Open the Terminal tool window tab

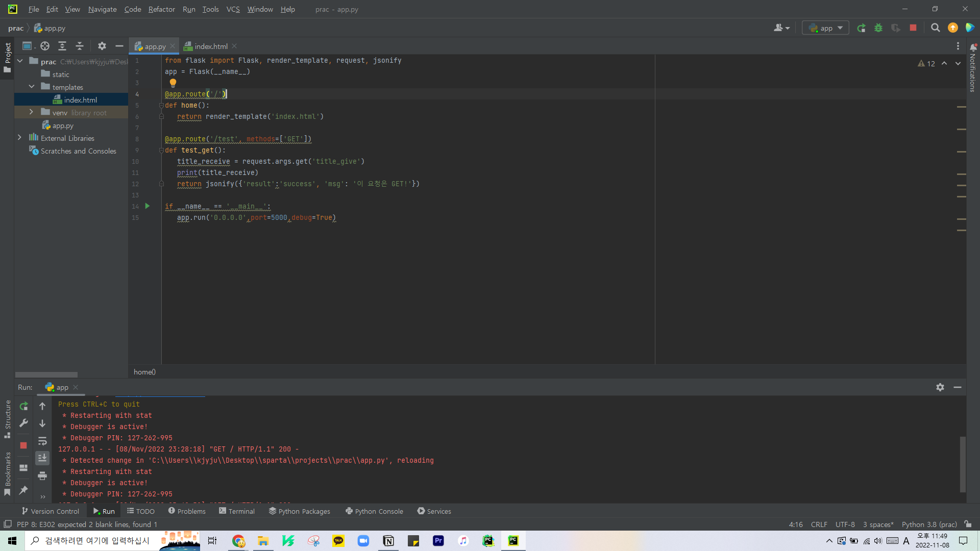pyautogui.click(x=237, y=511)
